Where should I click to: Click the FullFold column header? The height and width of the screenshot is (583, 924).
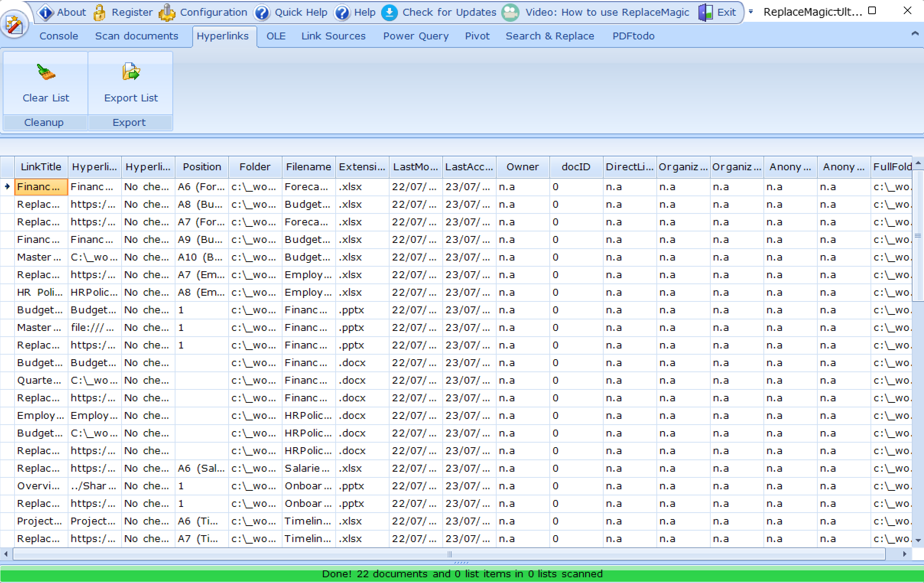point(892,167)
